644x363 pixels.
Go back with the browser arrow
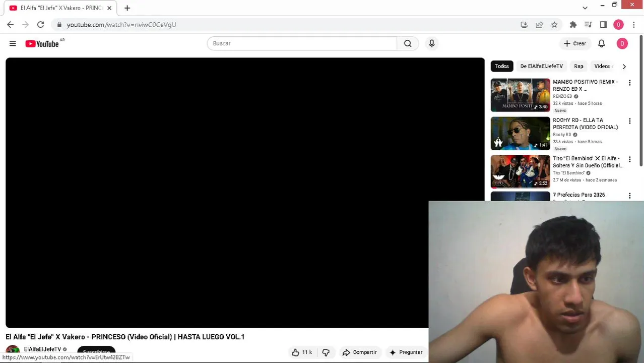click(11, 24)
